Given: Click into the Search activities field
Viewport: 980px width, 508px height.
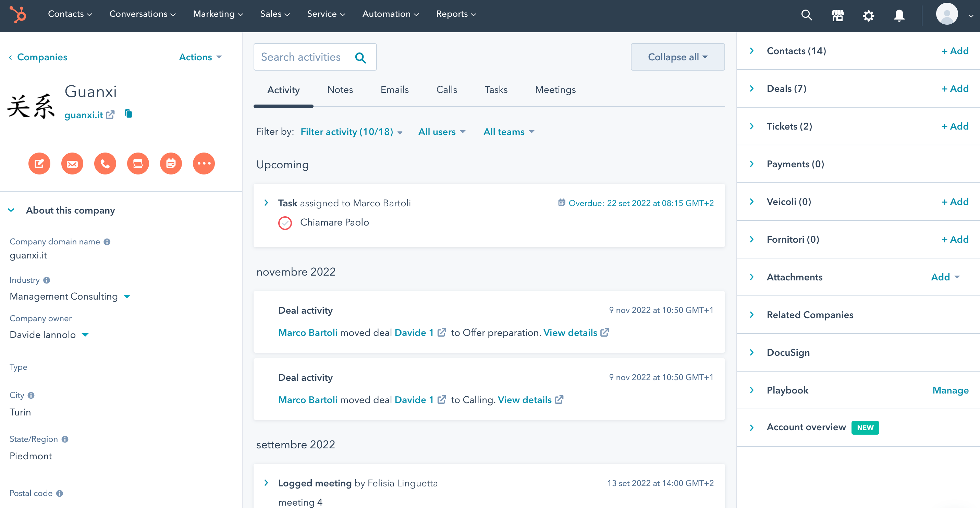Looking at the screenshot, I should pos(315,57).
